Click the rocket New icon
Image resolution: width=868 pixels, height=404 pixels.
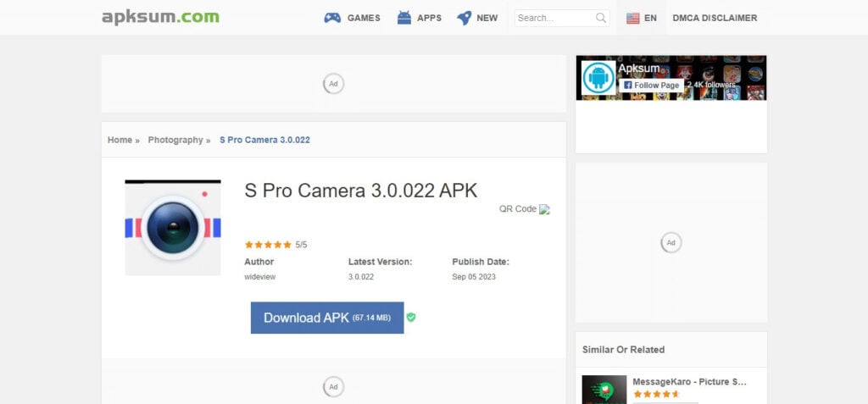pos(464,18)
